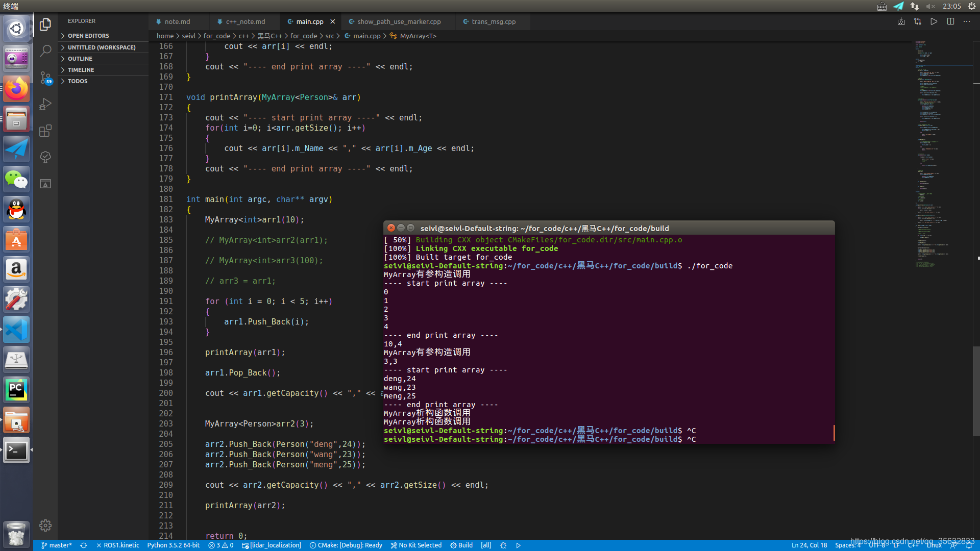The width and height of the screenshot is (980, 551).
Task: Open Ubuntu Software Center from the dock
Action: click(16, 239)
